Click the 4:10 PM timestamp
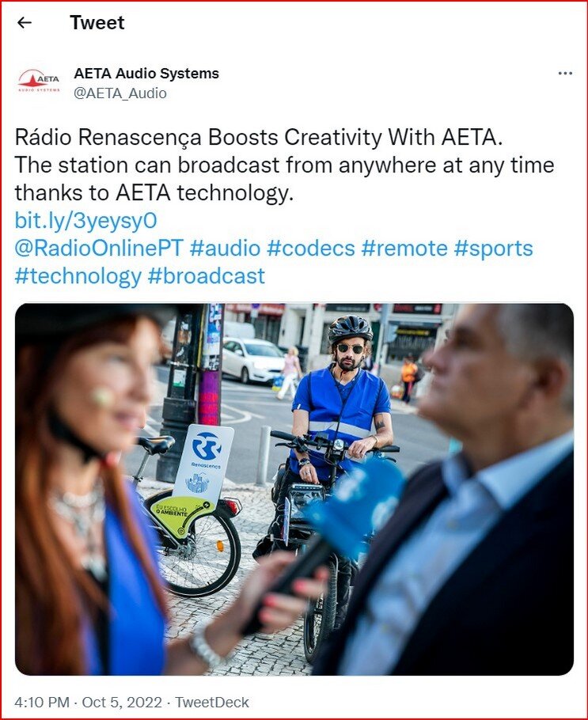The height and width of the screenshot is (720, 588). [x=42, y=702]
